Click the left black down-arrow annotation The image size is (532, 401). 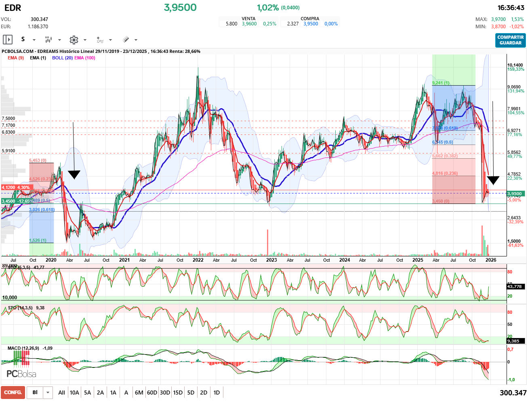tap(74, 174)
